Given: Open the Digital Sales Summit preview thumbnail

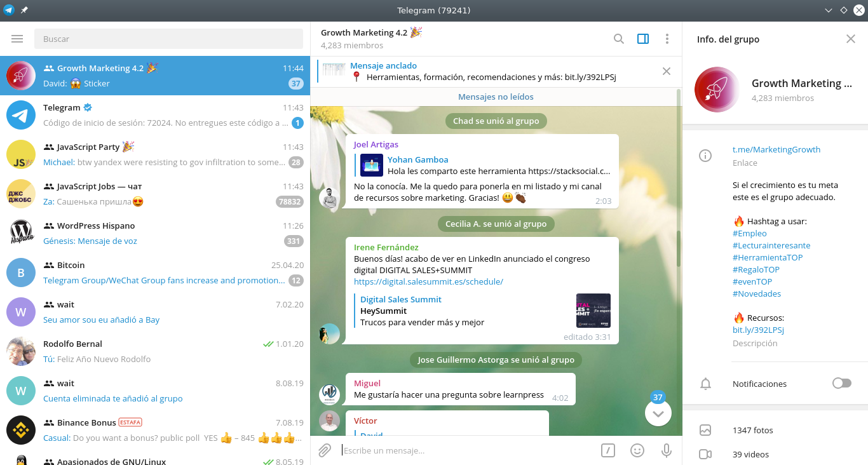Looking at the screenshot, I should (x=593, y=311).
